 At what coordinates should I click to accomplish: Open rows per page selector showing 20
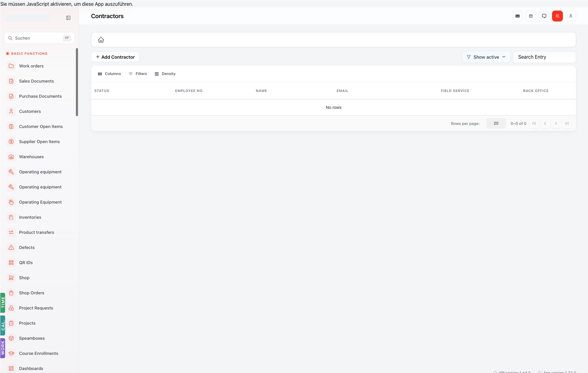(496, 123)
